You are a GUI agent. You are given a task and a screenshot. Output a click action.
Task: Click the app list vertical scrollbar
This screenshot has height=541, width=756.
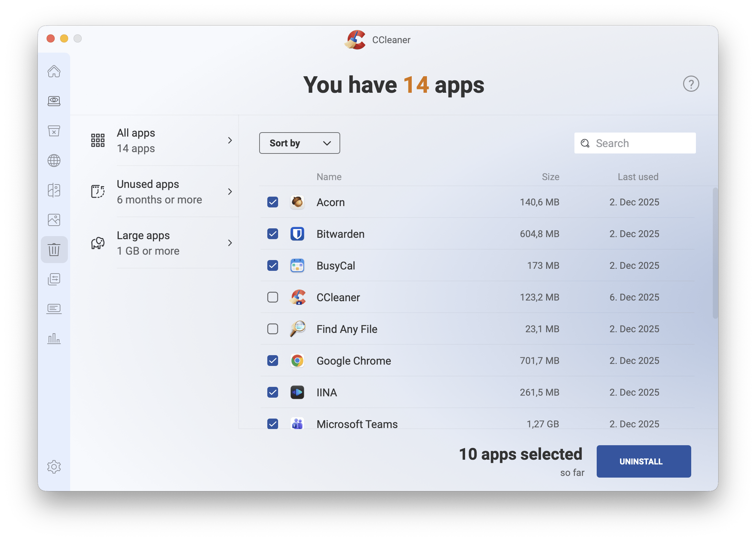[715, 253]
